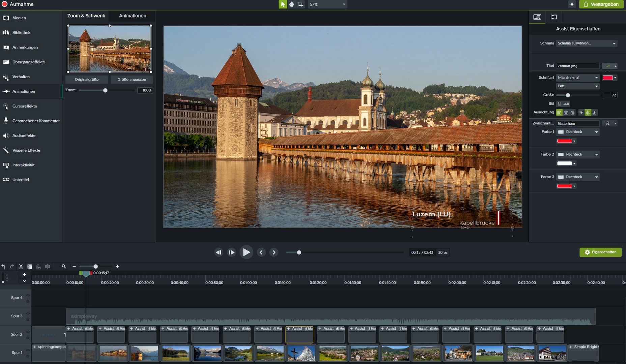Viewport: 626px width, 364px height.
Task: Add a new track with plus
Action: (24, 274)
